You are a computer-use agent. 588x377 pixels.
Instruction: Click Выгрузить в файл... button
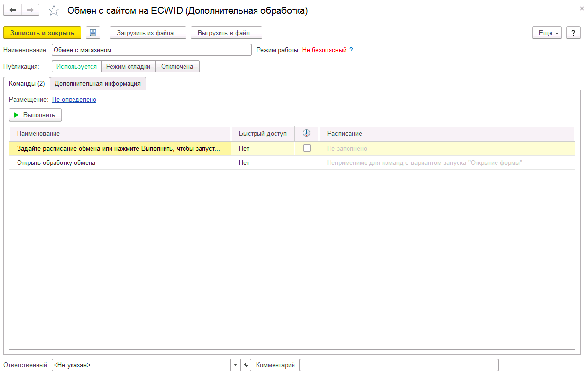[x=226, y=33]
